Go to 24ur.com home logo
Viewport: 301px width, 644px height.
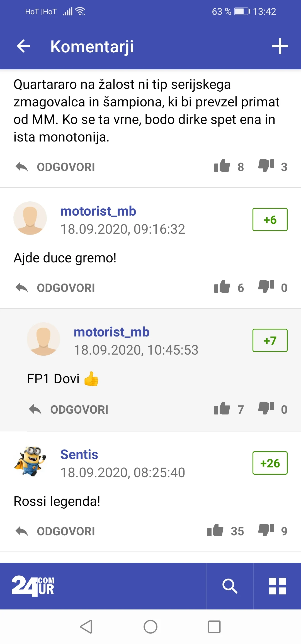pyautogui.click(x=33, y=586)
